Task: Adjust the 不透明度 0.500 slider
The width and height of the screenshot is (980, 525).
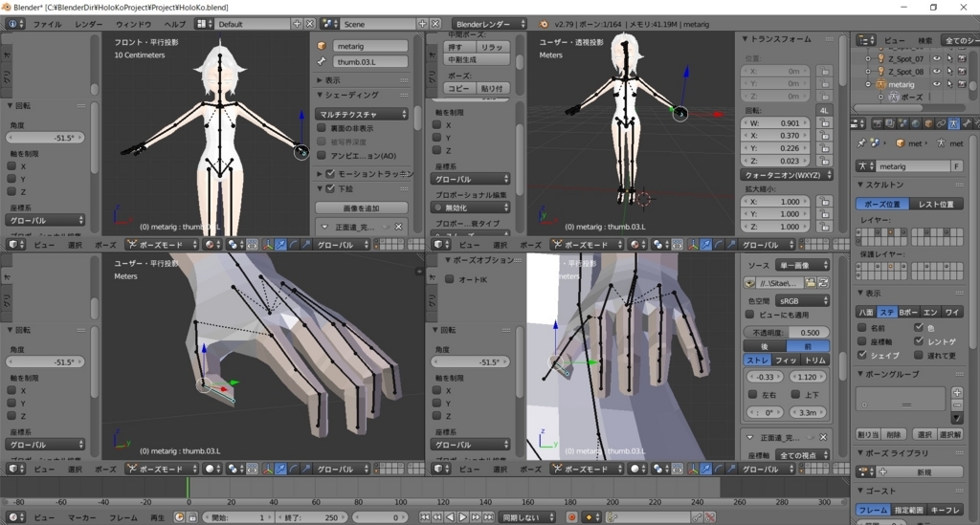Action: pos(787,333)
